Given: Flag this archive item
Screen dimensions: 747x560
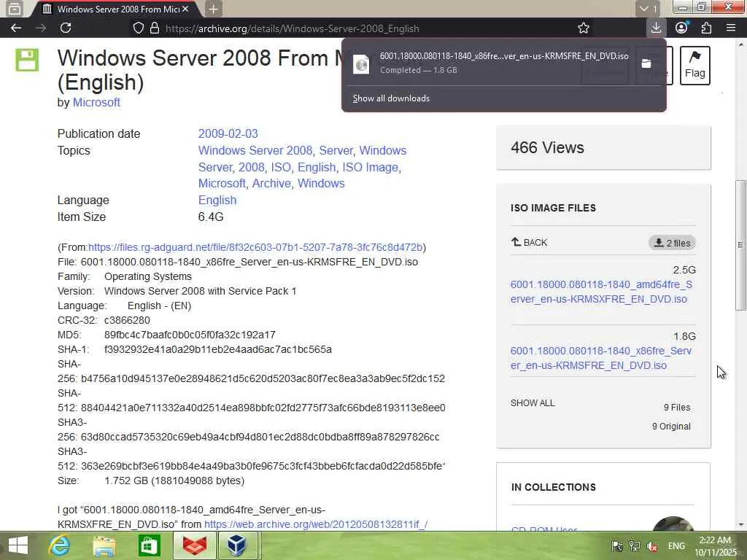Looking at the screenshot, I should pyautogui.click(x=694, y=65).
